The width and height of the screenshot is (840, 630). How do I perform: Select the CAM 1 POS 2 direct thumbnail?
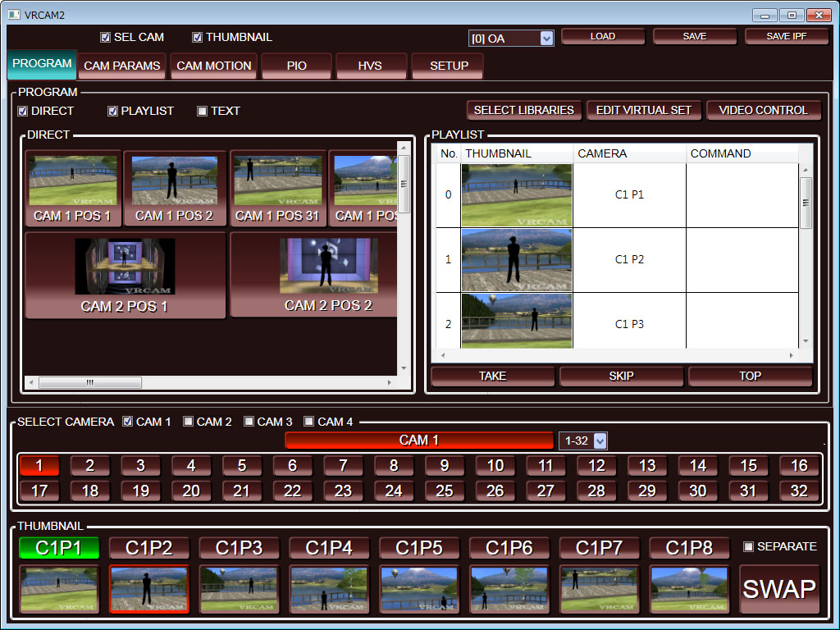175,188
